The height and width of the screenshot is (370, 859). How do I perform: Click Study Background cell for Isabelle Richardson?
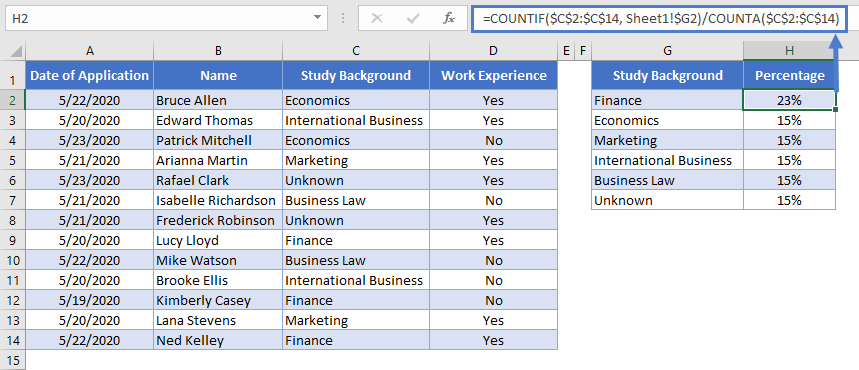click(356, 201)
